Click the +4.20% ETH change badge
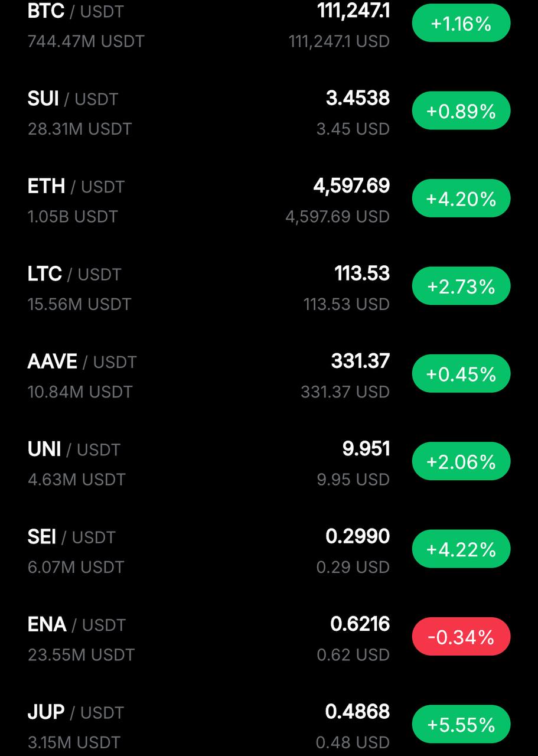The image size is (538, 756). [x=461, y=198]
